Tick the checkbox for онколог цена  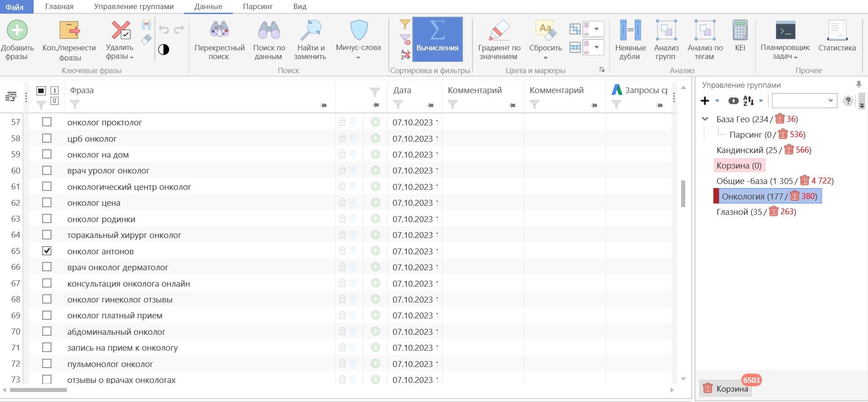[x=47, y=202]
